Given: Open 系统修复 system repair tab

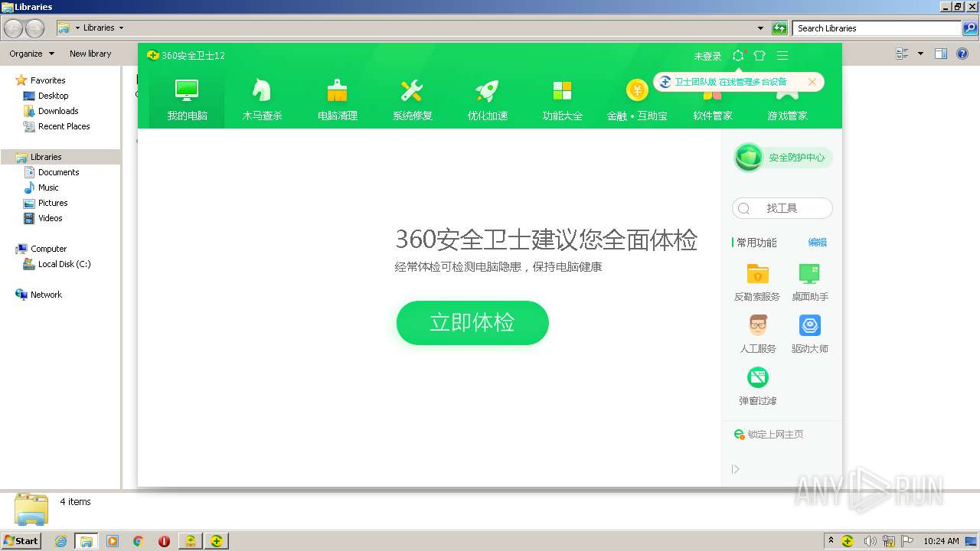Looking at the screenshot, I should (x=412, y=100).
